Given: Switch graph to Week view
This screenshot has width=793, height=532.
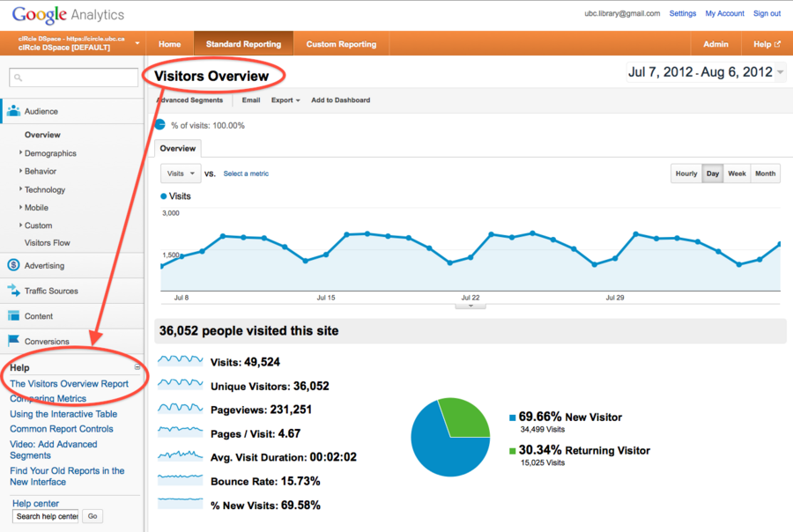Looking at the screenshot, I should tap(737, 174).
